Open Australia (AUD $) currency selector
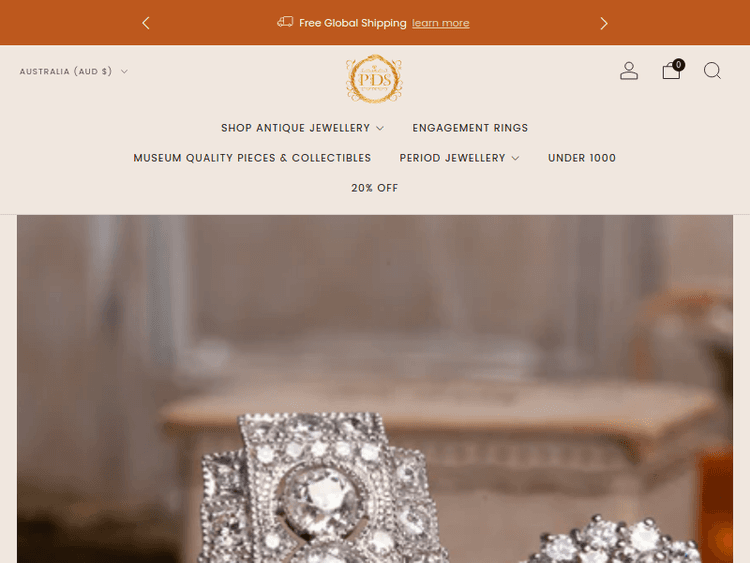The height and width of the screenshot is (563, 750). click(74, 71)
